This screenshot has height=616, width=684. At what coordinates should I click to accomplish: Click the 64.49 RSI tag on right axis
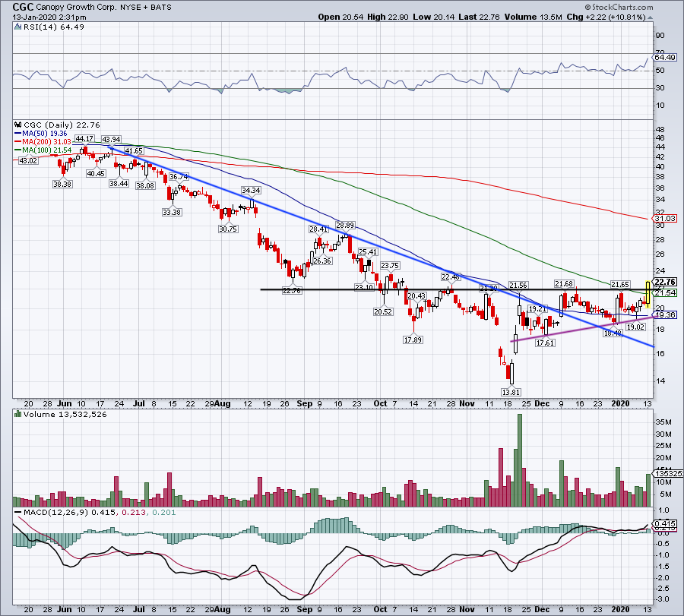coord(665,57)
